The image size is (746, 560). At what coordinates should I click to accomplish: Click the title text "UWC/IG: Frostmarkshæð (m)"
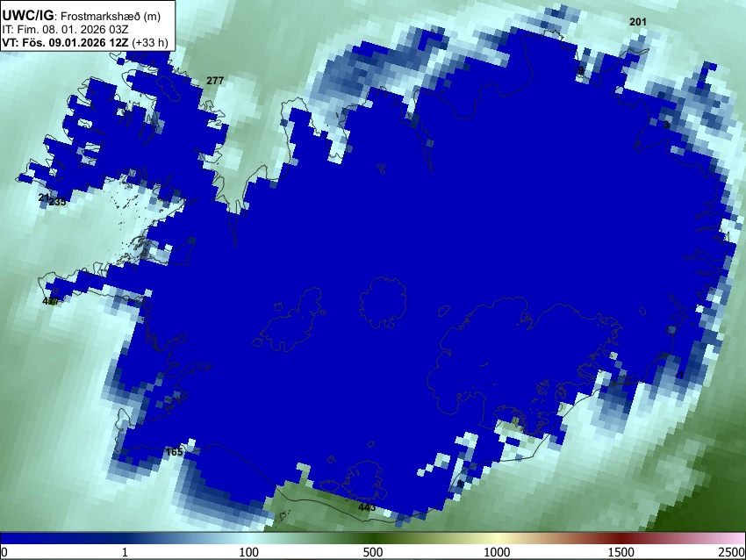pyautogui.click(x=82, y=16)
